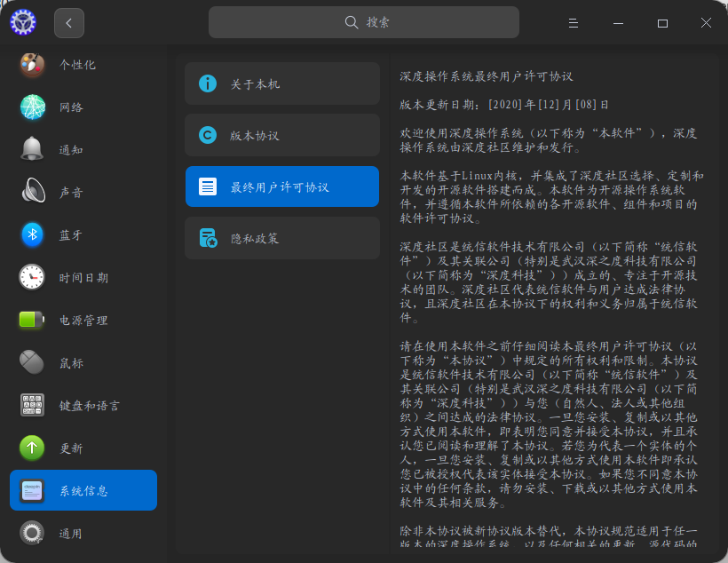This screenshot has width=728, height=563.
Task: Open the hamburger main menu
Action: coord(622,23)
